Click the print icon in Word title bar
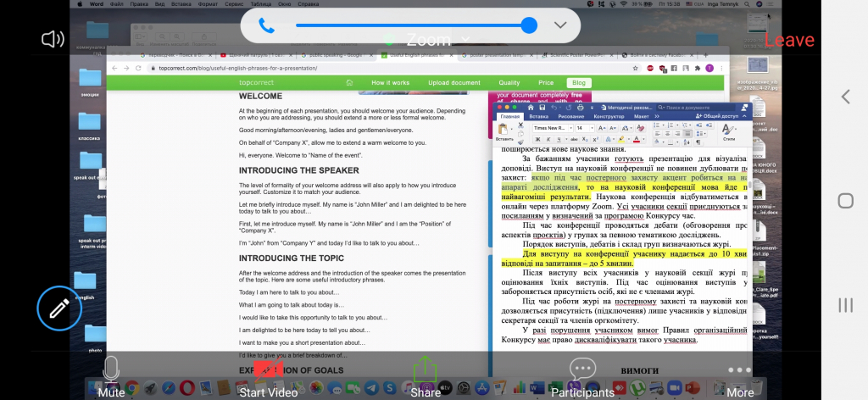 (580, 108)
